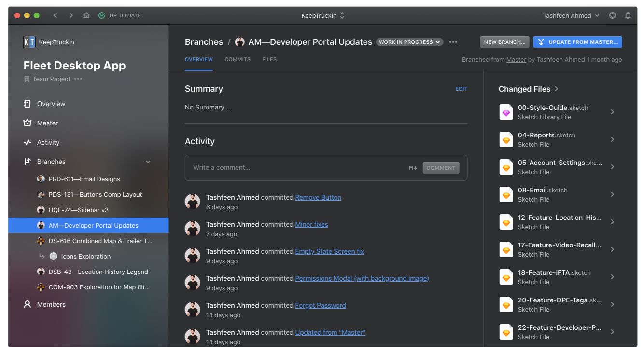644x354 pixels.
Task: Open Team Project more options dots
Action: pyautogui.click(x=78, y=79)
